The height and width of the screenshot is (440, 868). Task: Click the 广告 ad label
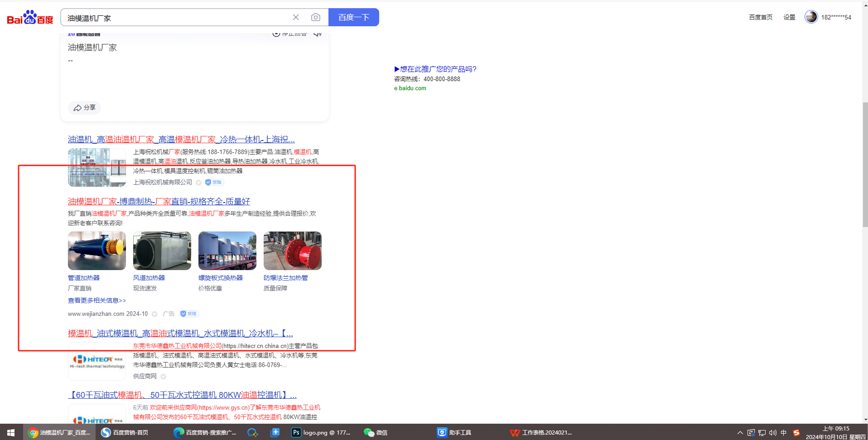pyautogui.click(x=169, y=314)
